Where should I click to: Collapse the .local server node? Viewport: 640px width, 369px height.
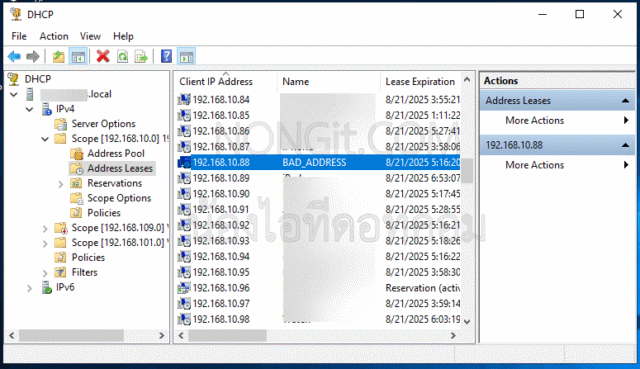14,95
